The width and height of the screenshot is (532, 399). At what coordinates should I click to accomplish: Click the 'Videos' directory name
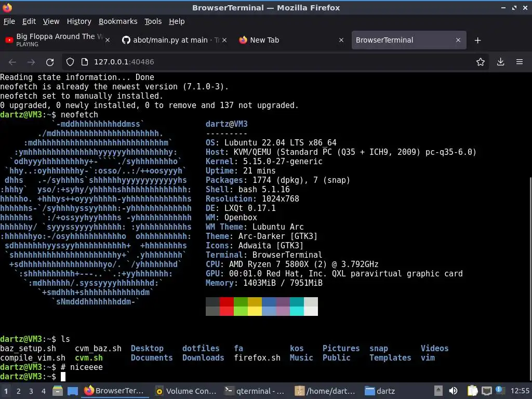pos(435,349)
